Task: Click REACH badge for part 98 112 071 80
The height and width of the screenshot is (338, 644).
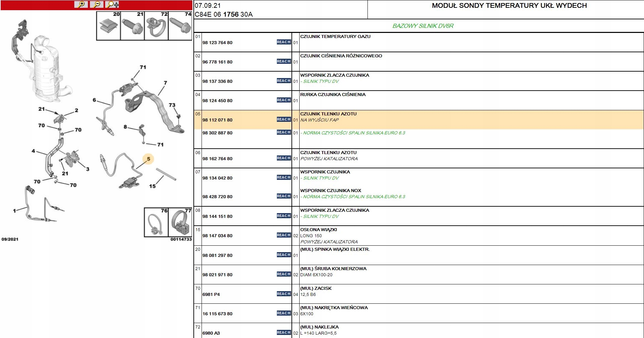Action: (284, 119)
